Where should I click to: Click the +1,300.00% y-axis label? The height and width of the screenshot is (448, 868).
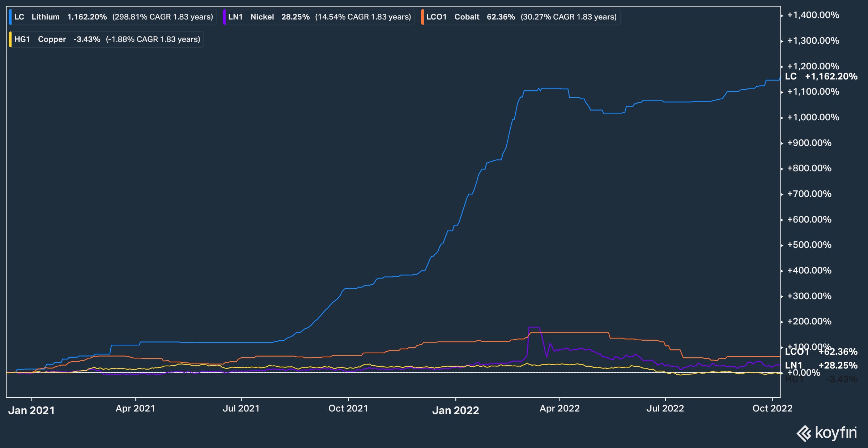[x=813, y=41]
